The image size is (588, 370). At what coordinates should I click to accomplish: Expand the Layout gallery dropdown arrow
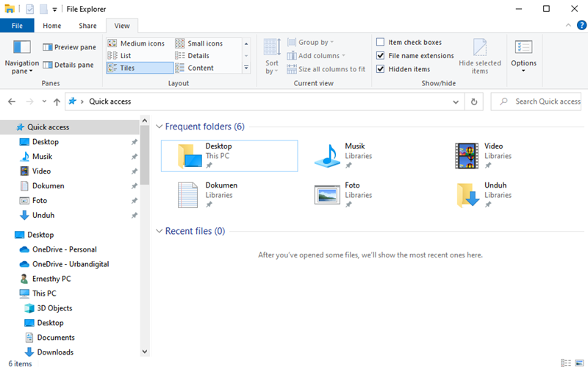(x=246, y=68)
